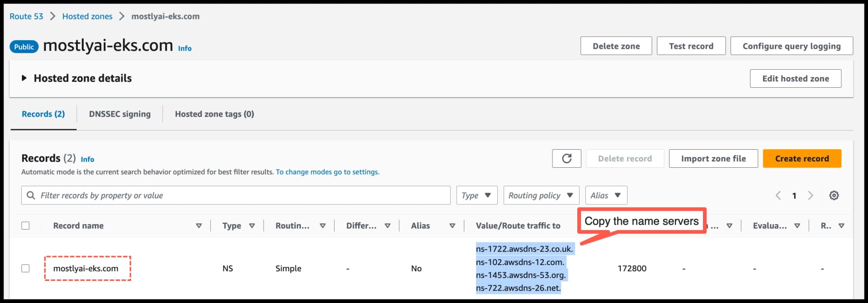Sort by Routing policy column arrow
The width and height of the screenshot is (868, 303).
322,226
